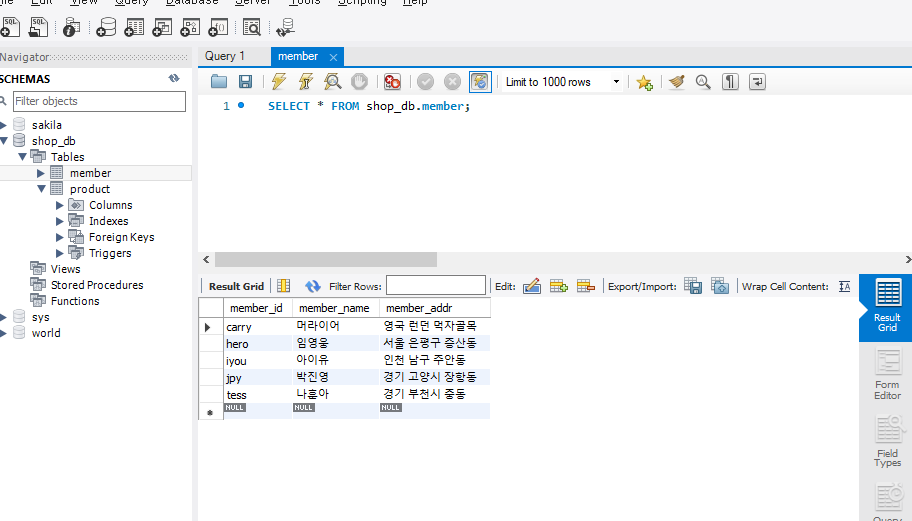Edit current row pencil icon
This screenshot has width=912, height=521.
532,286
